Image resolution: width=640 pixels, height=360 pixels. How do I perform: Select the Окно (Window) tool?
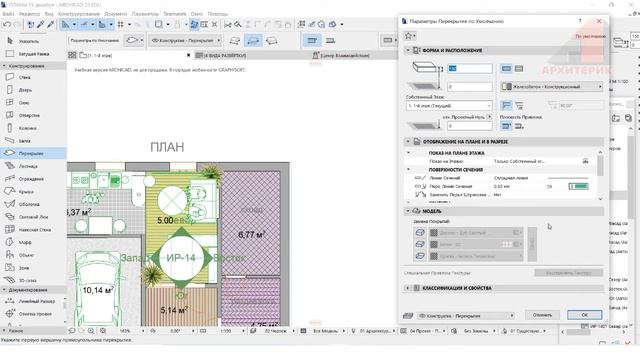pyautogui.click(x=33, y=103)
